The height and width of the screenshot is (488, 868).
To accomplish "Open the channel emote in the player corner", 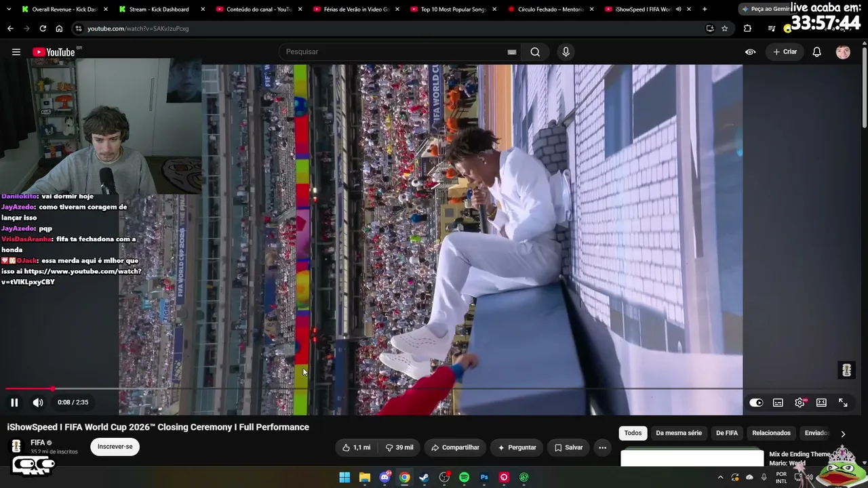I will (846, 370).
